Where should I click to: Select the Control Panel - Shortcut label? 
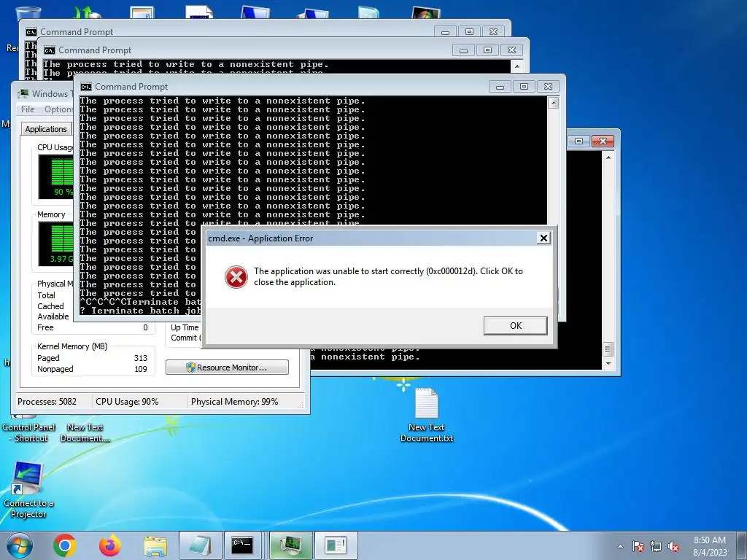click(x=29, y=433)
